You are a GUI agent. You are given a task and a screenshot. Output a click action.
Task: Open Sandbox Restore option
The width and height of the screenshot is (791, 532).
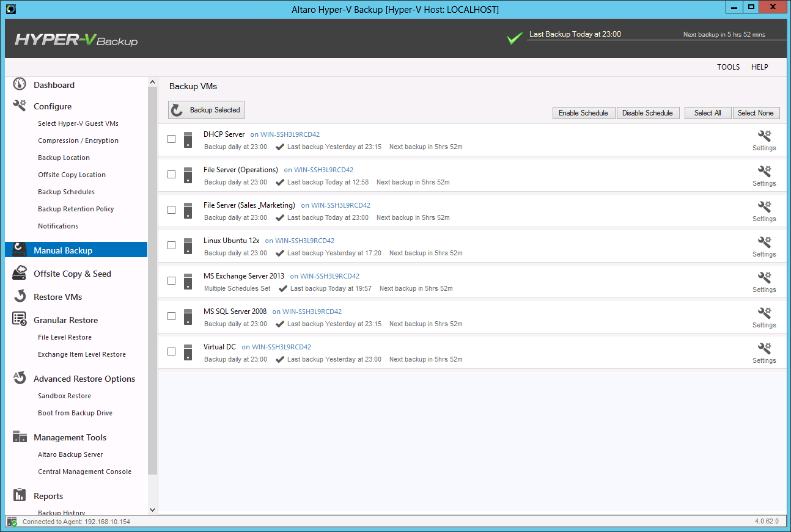(64, 396)
